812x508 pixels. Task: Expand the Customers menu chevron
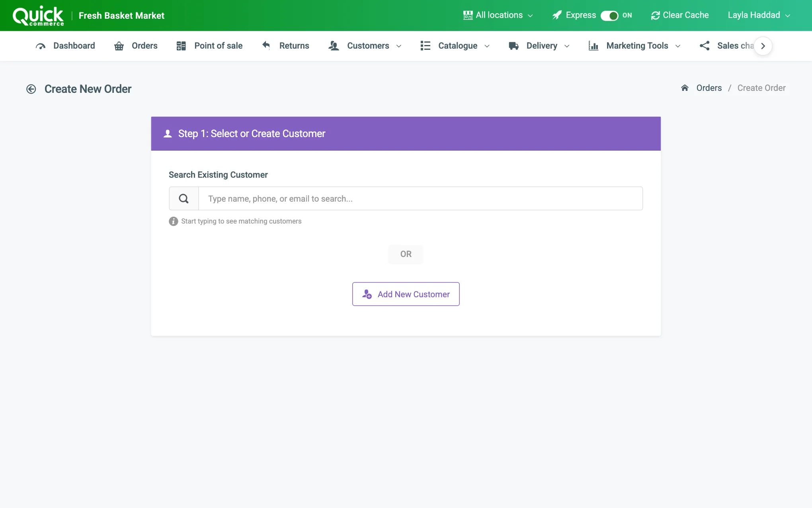399,46
